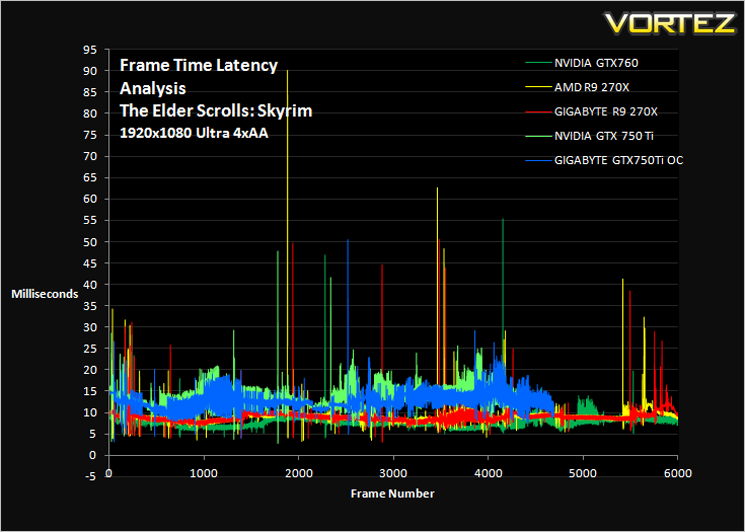Click the GIGABYTE R9 270X legend label
This screenshot has height=532, width=745.
pyautogui.click(x=606, y=112)
